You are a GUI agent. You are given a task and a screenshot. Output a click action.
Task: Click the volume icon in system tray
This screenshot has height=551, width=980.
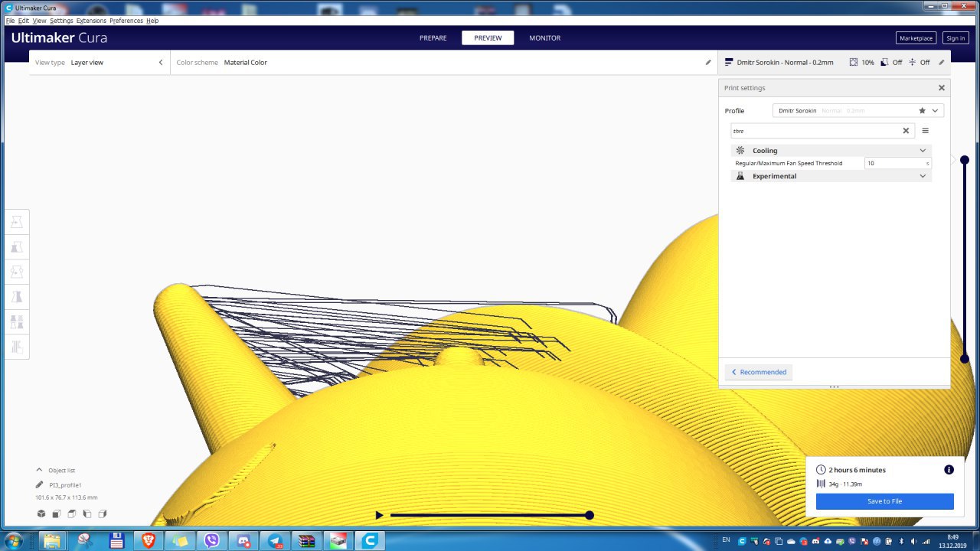click(913, 540)
